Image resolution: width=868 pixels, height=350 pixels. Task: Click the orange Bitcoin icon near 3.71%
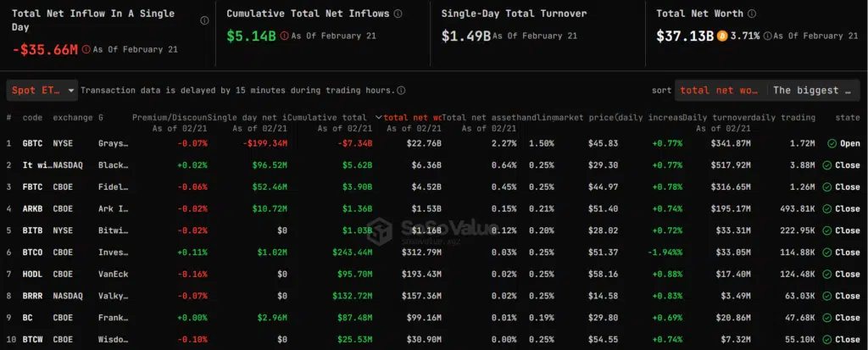coord(722,36)
